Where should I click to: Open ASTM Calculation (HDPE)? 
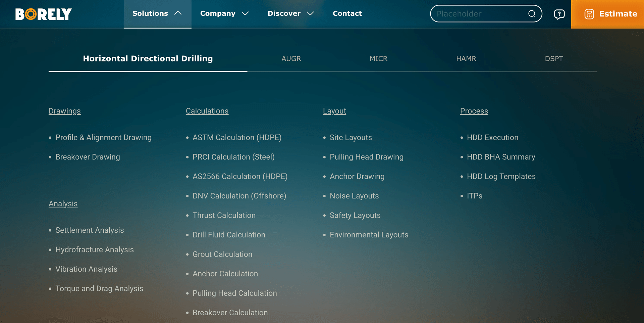[x=237, y=138]
